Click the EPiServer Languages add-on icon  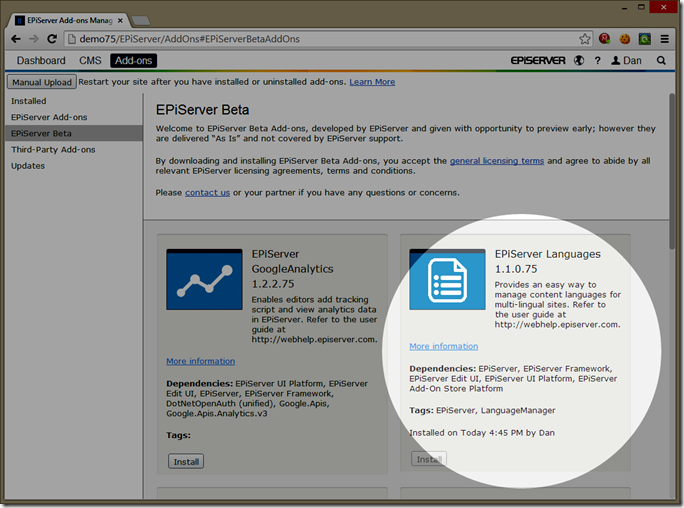447,281
